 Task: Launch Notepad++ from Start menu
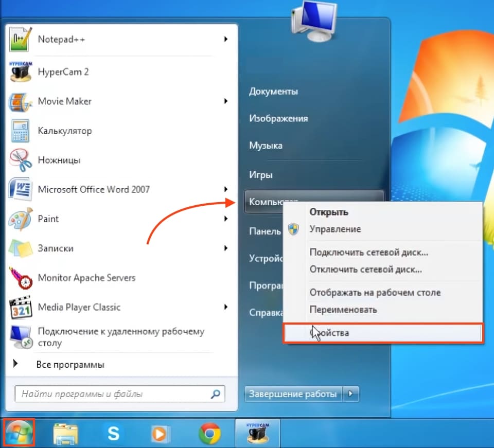click(x=61, y=40)
